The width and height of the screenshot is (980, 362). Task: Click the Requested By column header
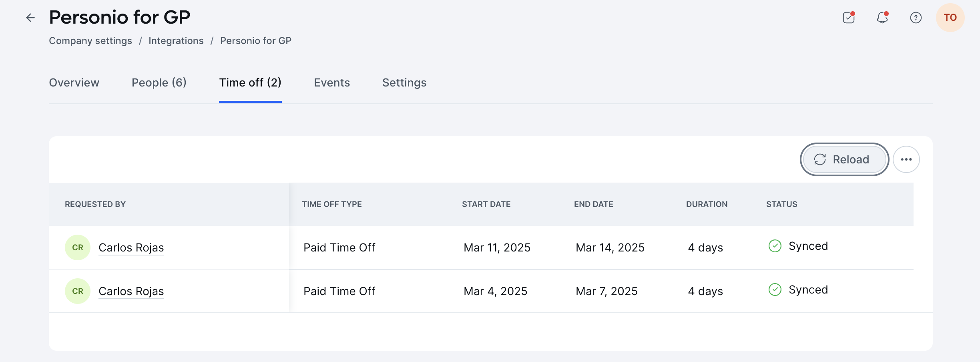tap(95, 204)
